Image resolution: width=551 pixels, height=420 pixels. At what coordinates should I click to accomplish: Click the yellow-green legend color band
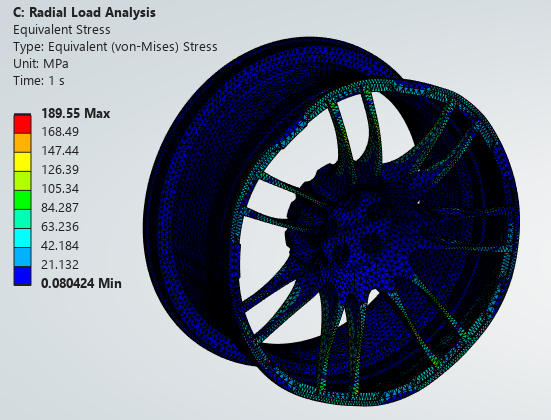(22, 181)
